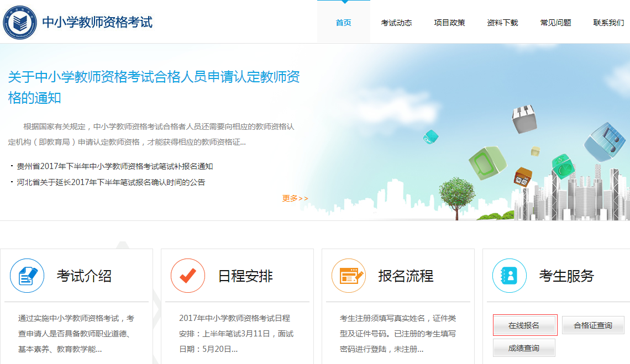This screenshot has width=630, height=364.
Task: Open the 首页 navigation tab
Action: [x=343, y=23]
